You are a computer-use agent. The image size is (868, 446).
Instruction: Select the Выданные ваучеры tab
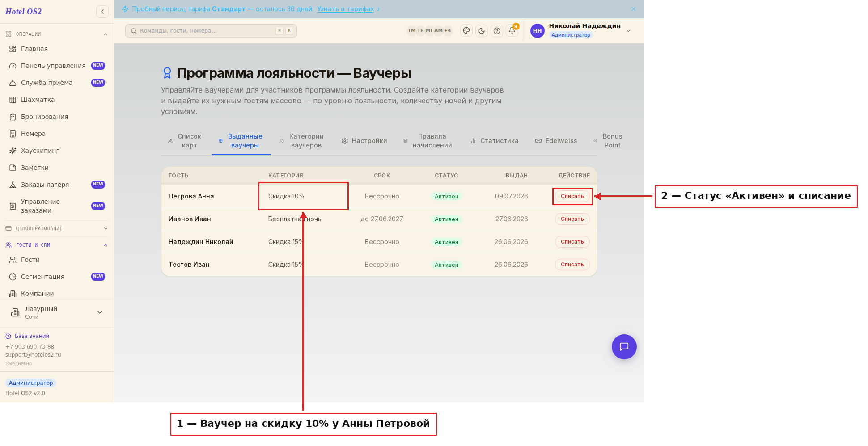click(x=241, y=141)
